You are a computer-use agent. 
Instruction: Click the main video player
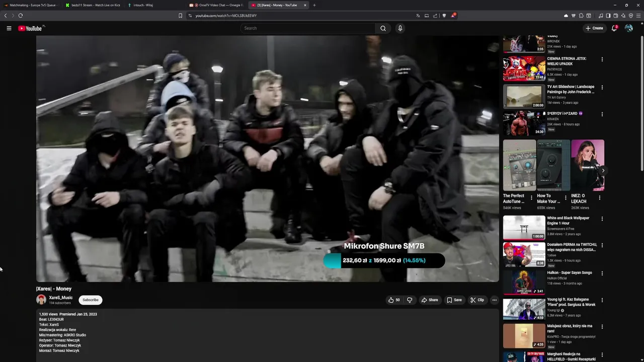coord(268,158)
